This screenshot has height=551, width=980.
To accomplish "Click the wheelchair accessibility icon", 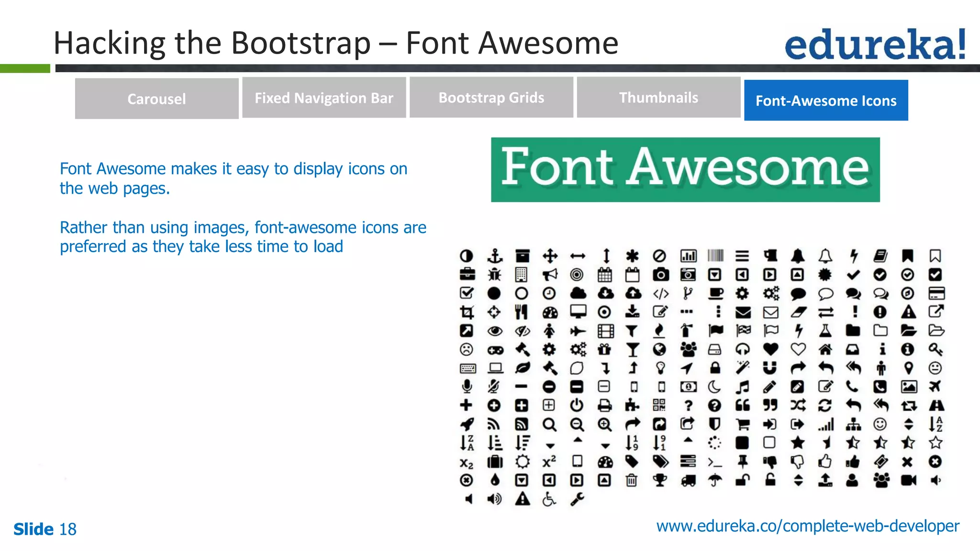I will point(549,499).
